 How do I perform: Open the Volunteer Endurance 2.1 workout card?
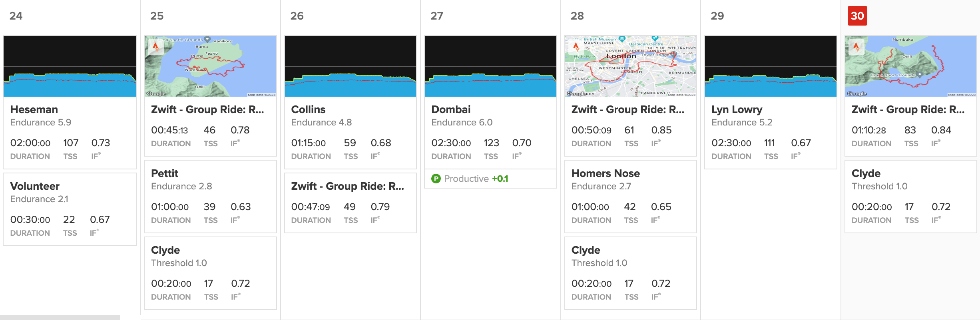tap(70, 209)
